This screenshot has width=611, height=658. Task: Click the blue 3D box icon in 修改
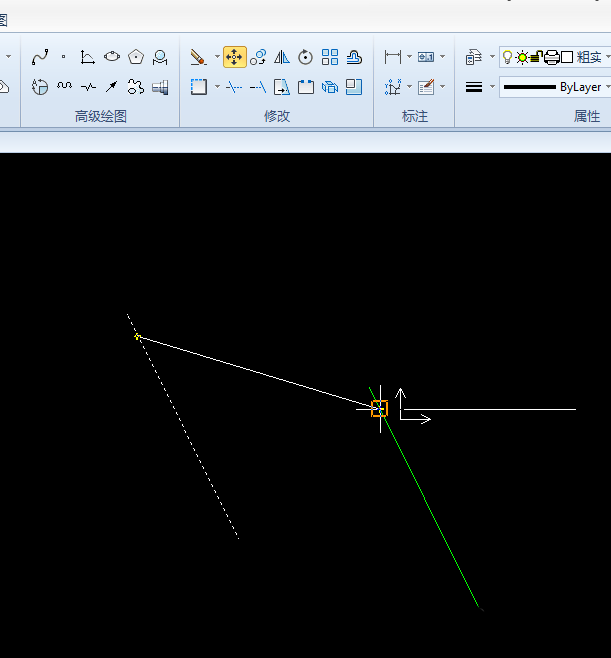(x=330, y=87)
